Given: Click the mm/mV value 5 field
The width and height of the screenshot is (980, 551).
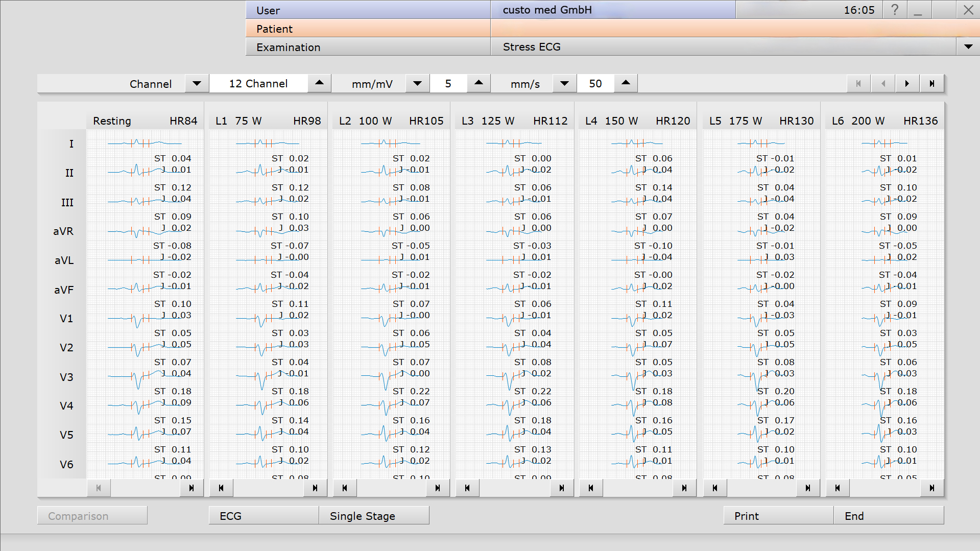Looking at the screenshot, I should pos(448,83).
